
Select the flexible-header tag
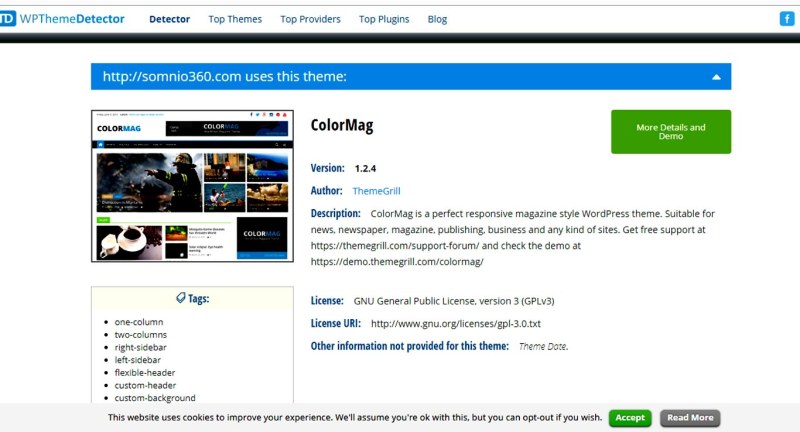[145, 373]
